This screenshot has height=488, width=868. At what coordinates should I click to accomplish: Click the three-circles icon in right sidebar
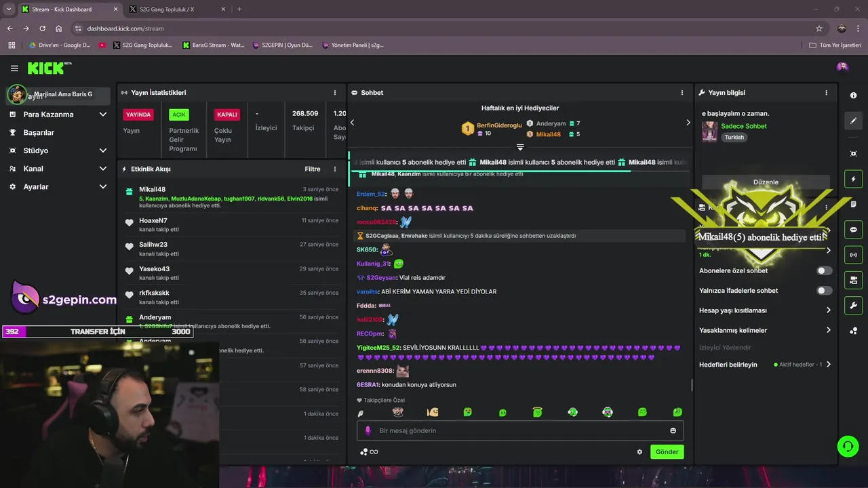point(853,331)
